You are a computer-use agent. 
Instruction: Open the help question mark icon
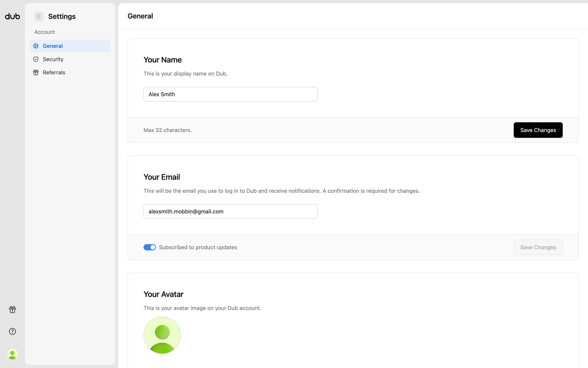[12, 331]
